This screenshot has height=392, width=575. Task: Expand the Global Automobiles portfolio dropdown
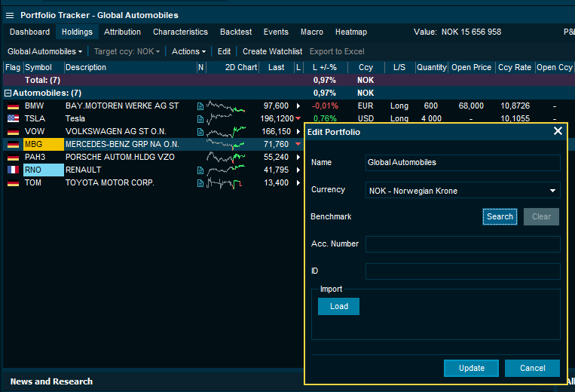click(x=45, y=51)
